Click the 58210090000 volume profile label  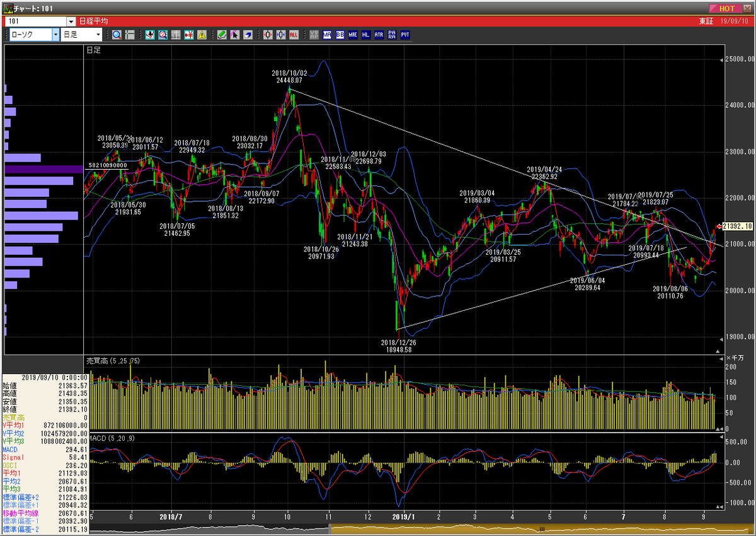click(106, 165)
